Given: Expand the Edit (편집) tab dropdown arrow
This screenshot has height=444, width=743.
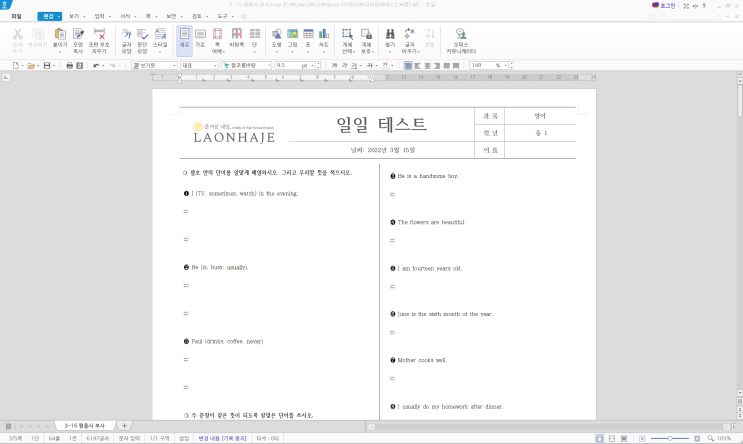Looking at the screenshot, I should coord(59,17).
